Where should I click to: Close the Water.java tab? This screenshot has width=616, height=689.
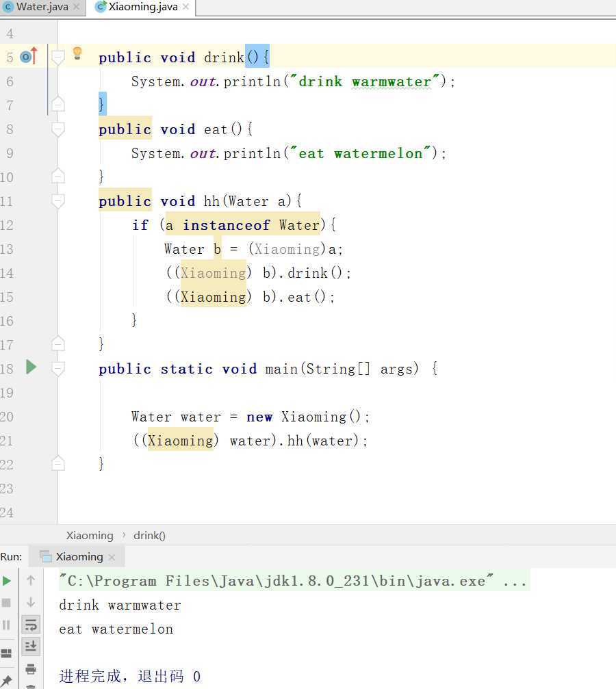(x=76, y=7)
